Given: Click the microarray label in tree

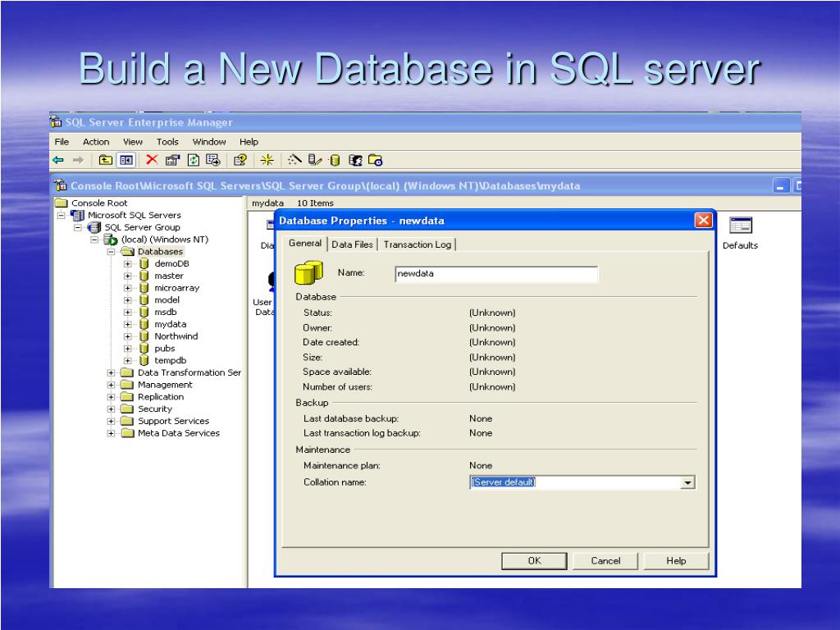Looking at the screenshot, I should [x=177, y=288].
